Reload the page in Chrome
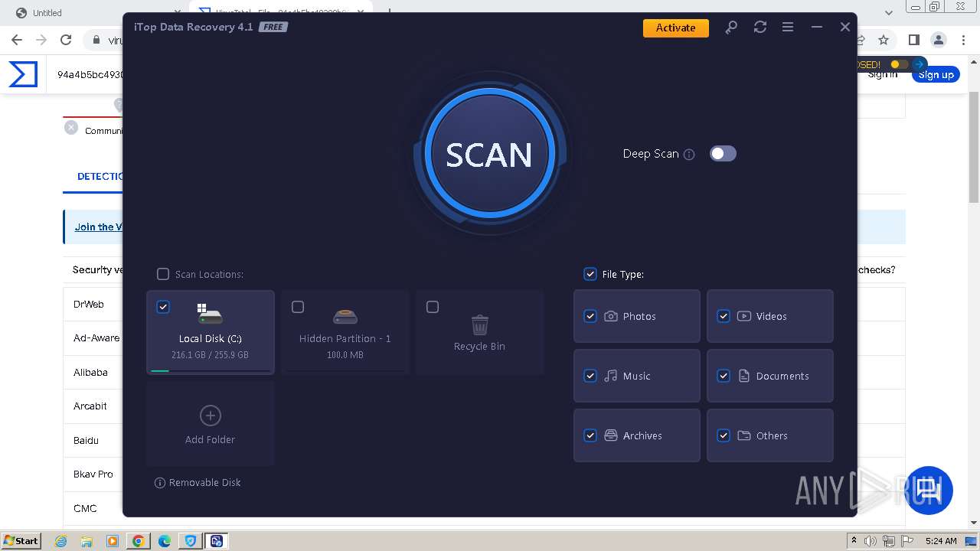This screenshot has height=551, width=980. 66,40
